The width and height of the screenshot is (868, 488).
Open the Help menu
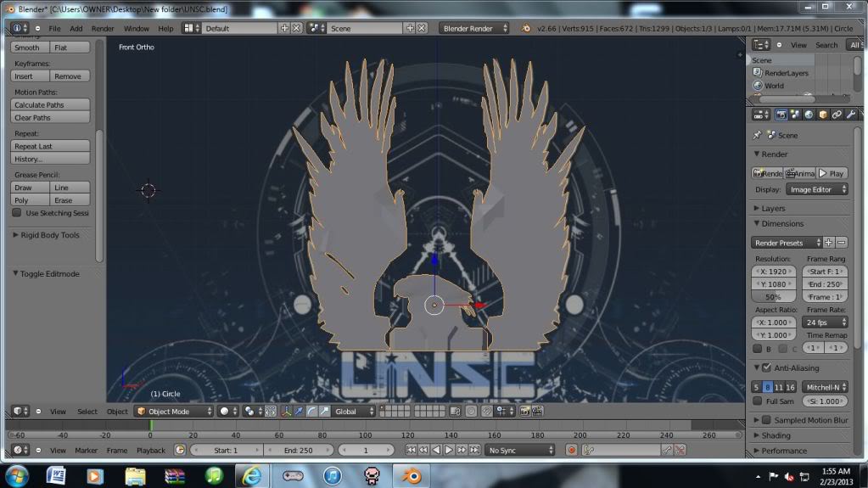(x=165, y=28)
